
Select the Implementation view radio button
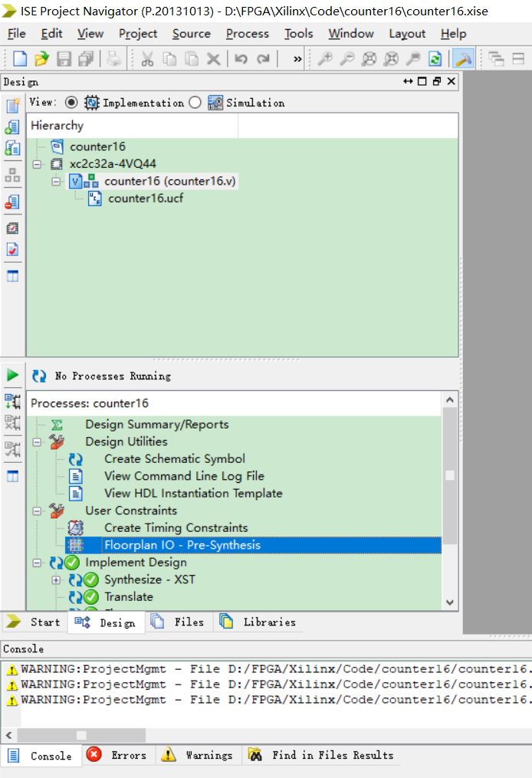pos(71,102)
